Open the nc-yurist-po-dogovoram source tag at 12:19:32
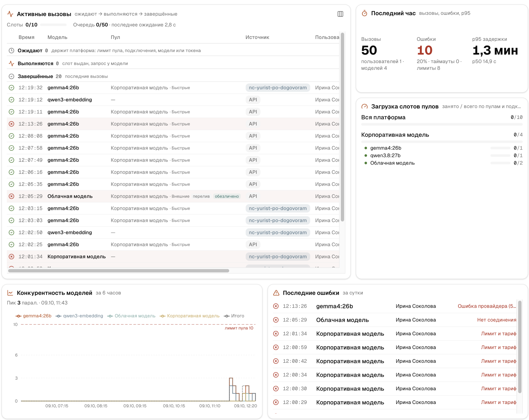The width and height of the screenshot is (529, 420). (x=278, y=87)
